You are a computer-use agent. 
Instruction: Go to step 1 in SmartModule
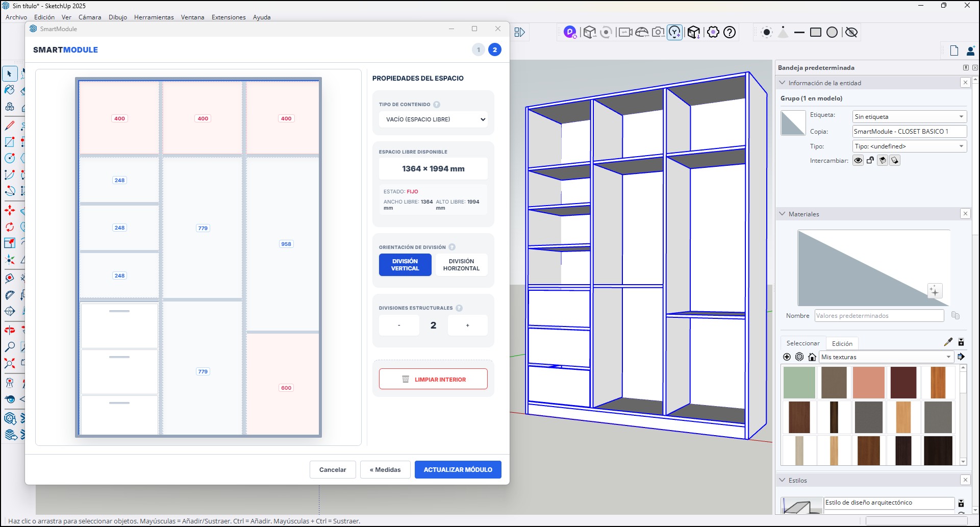pos(479,50)
